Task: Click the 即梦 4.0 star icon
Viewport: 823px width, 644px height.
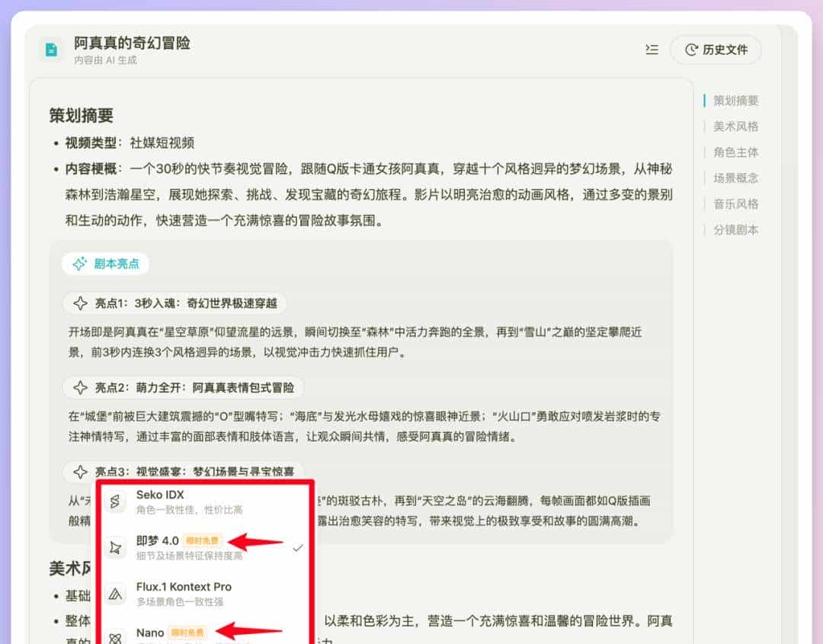Action: pos(116,547)
